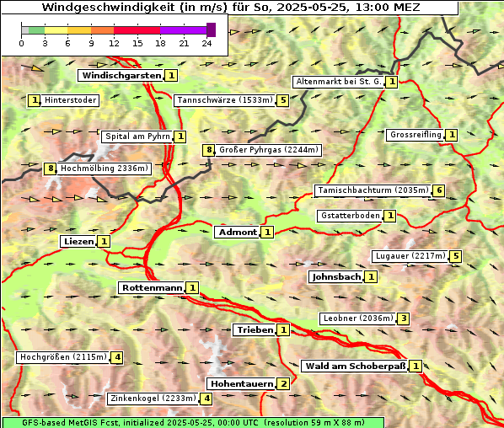Screen dimensions: 504x428
Task: Click the yellow 8 badge beside Hochmölbing
Action: tap(50, 169)
